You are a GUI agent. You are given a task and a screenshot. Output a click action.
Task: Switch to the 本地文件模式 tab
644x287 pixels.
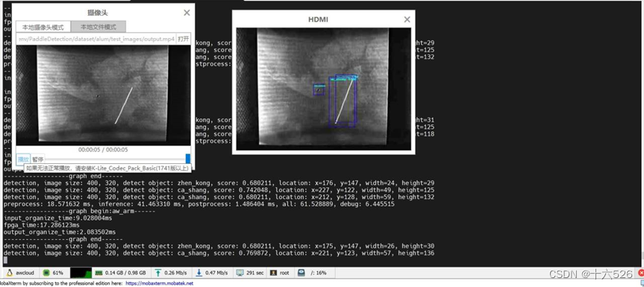click(x=99, y=27)
